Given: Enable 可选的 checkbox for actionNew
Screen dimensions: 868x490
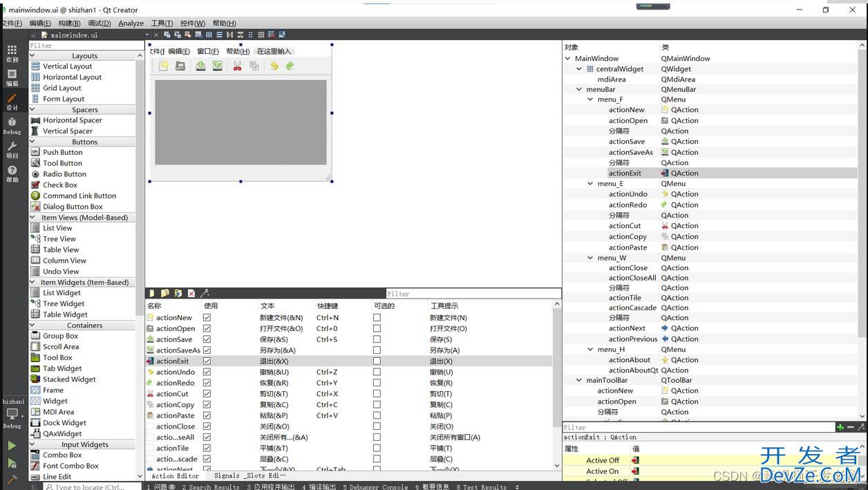Looking at the screenshot, I should coord(377,318).
